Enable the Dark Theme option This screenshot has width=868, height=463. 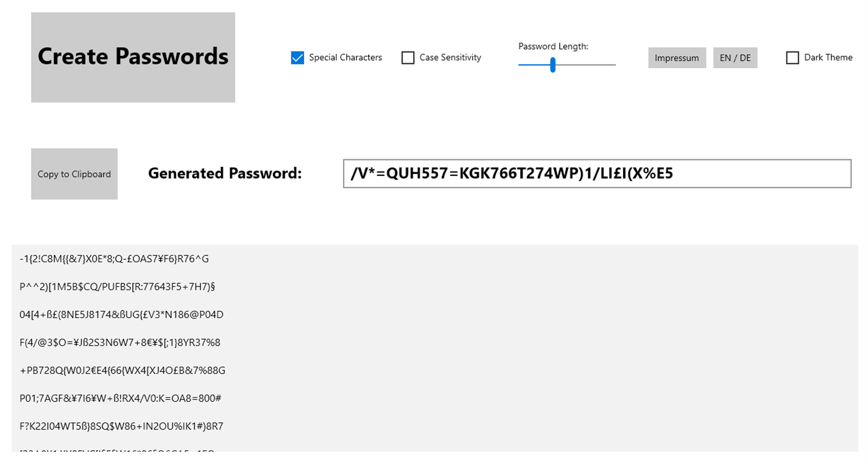tap(792, 57)
